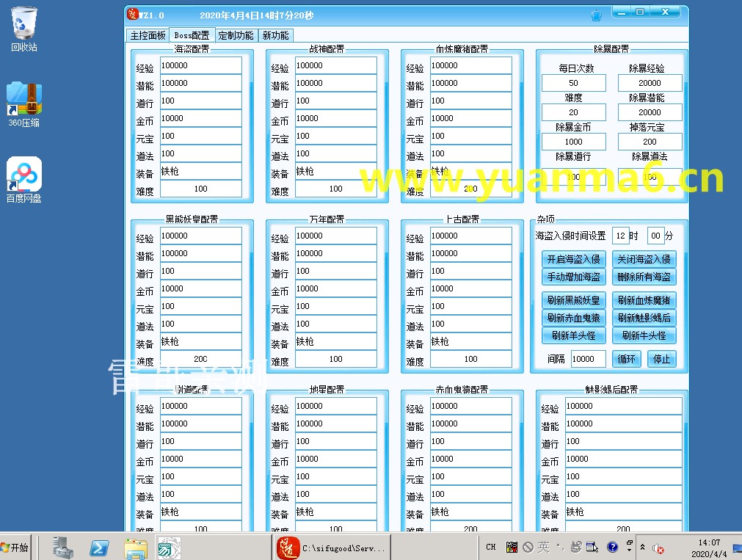Open the file explorer taskbar icon

click(136, 548)
